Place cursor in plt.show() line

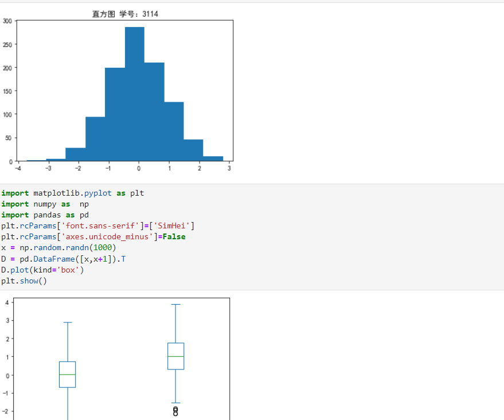pyautogui.click(x=24, y=281)
